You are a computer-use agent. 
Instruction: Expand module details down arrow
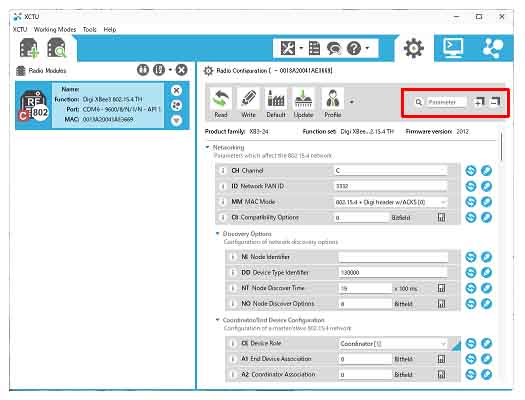(176, 120)
